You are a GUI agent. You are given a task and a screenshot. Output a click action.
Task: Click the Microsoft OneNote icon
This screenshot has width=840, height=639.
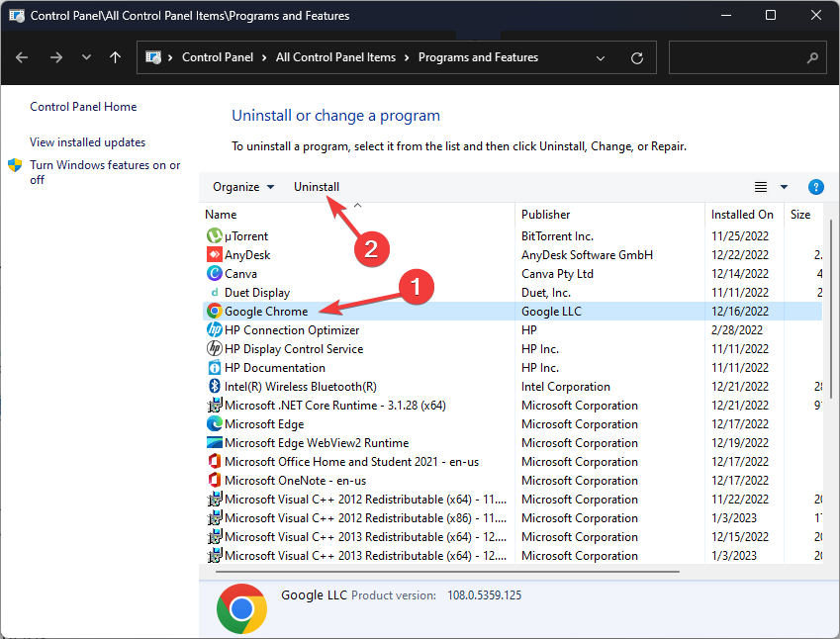215,480
